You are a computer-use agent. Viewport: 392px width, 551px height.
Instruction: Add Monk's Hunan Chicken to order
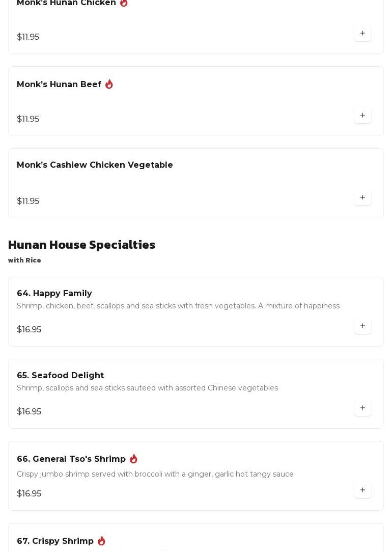tap(362, 34)
